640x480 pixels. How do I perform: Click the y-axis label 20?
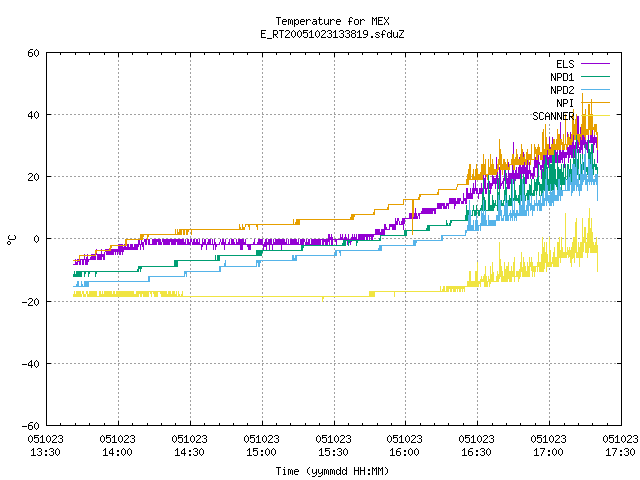click(x=33, y=178)
